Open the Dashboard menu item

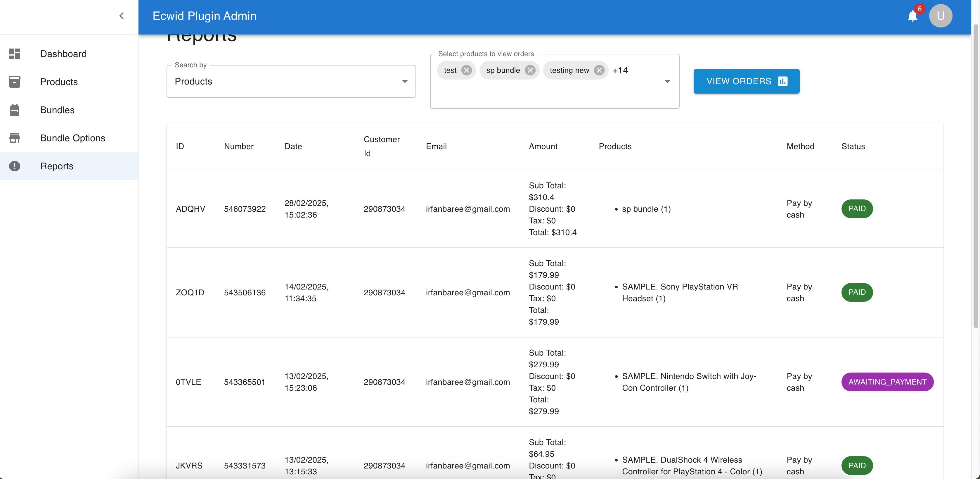point(63,54)
